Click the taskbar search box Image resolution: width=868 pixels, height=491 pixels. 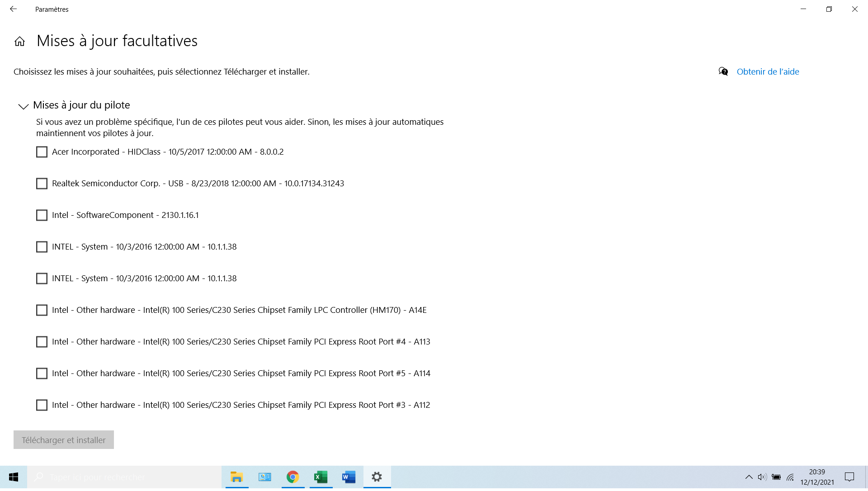pyautogui.click(x=124, y=477)
